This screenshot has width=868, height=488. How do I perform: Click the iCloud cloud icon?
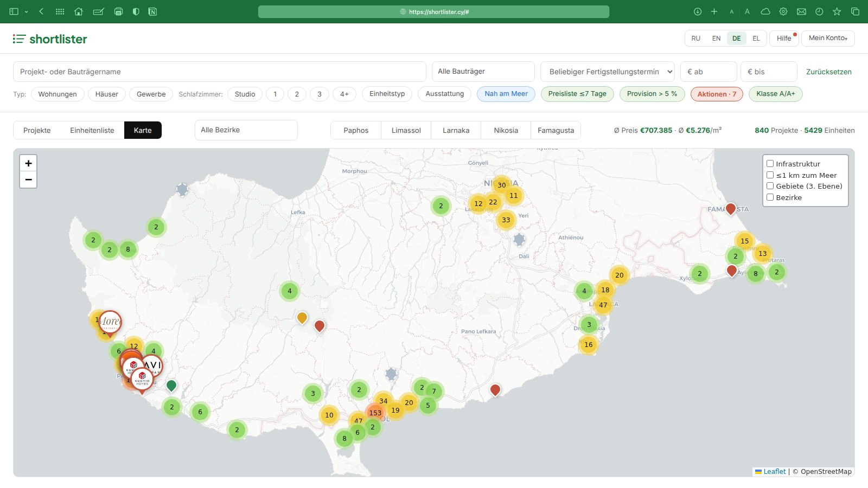tap(765, 11)
